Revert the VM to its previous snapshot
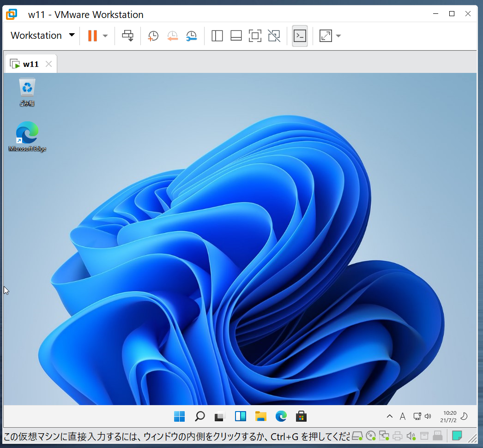 173,36
